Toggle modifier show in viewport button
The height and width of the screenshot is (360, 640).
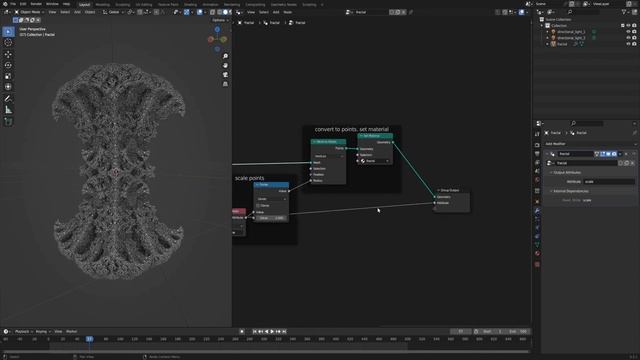pos(608,154)
